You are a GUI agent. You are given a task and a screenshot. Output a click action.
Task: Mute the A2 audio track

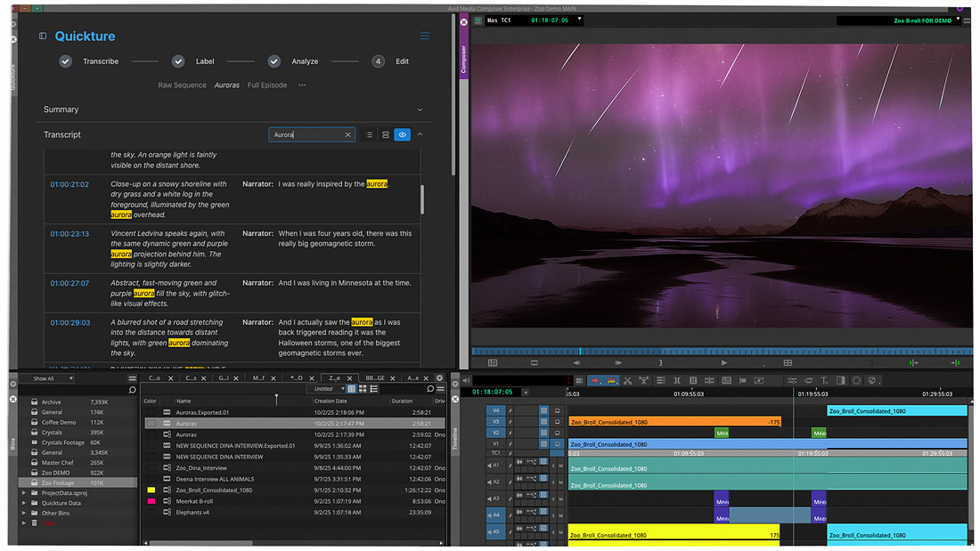click(x=560, y=483)
